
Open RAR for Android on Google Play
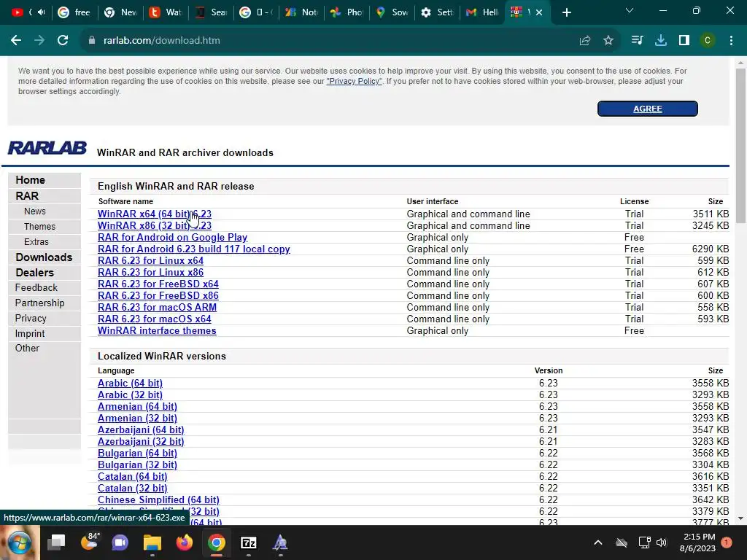[x=172, y=237]
